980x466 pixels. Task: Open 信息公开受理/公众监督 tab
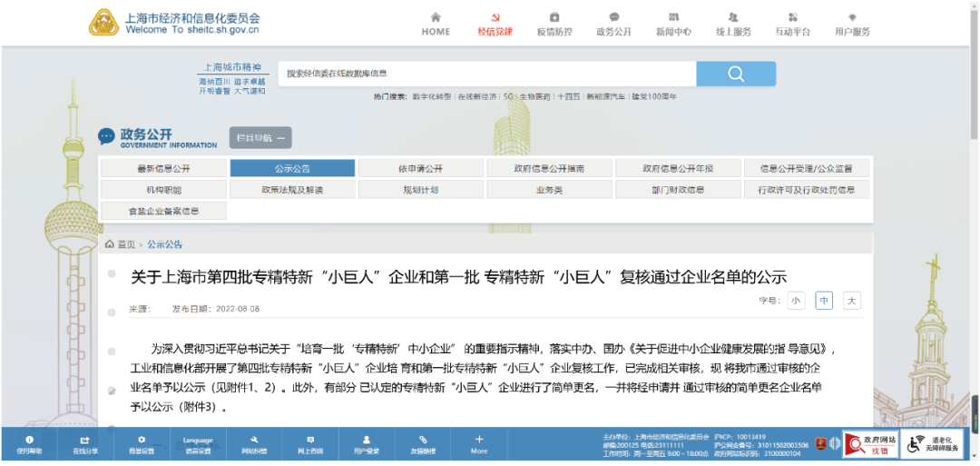[x=807, y=168]
